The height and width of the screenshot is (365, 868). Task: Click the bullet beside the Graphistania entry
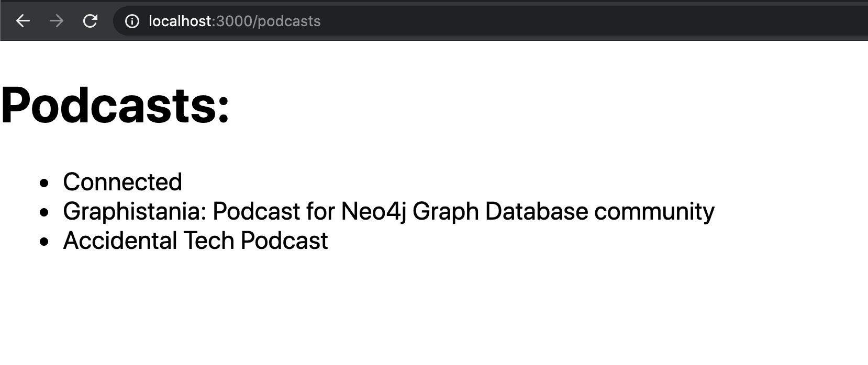(44, 212)
